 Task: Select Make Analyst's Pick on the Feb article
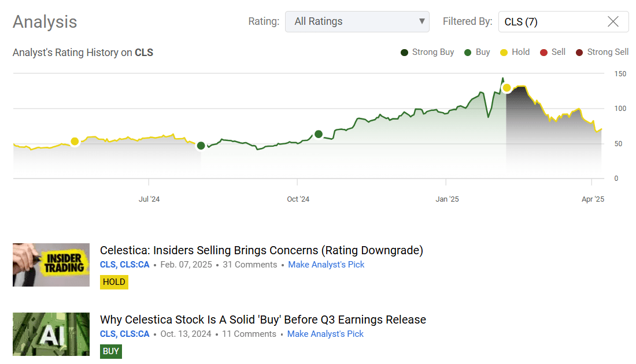coord(326,264)
